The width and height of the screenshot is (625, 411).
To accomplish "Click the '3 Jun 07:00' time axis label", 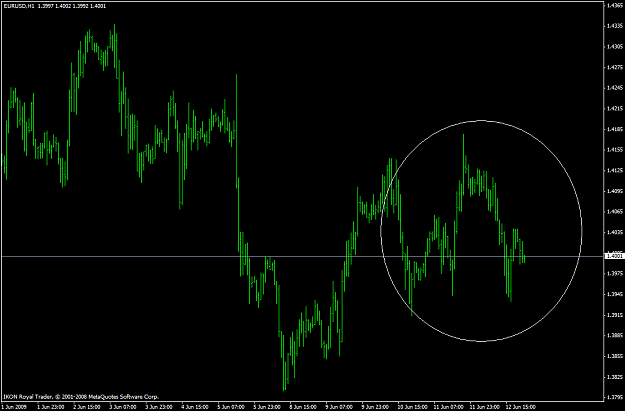I will coord(123,407).
